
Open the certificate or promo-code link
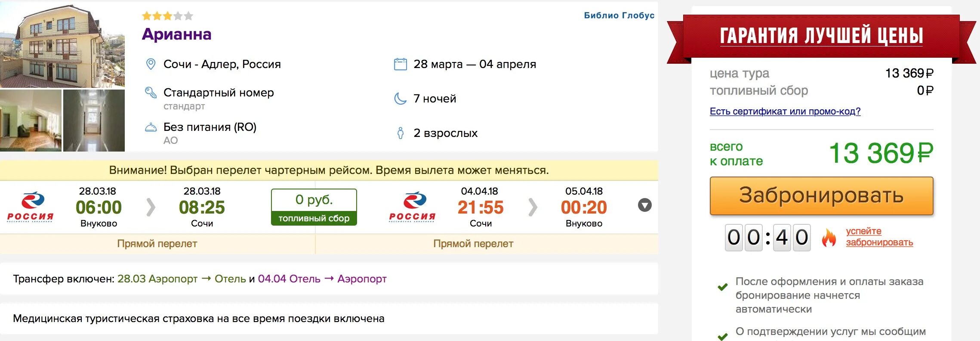coord(785,111)
